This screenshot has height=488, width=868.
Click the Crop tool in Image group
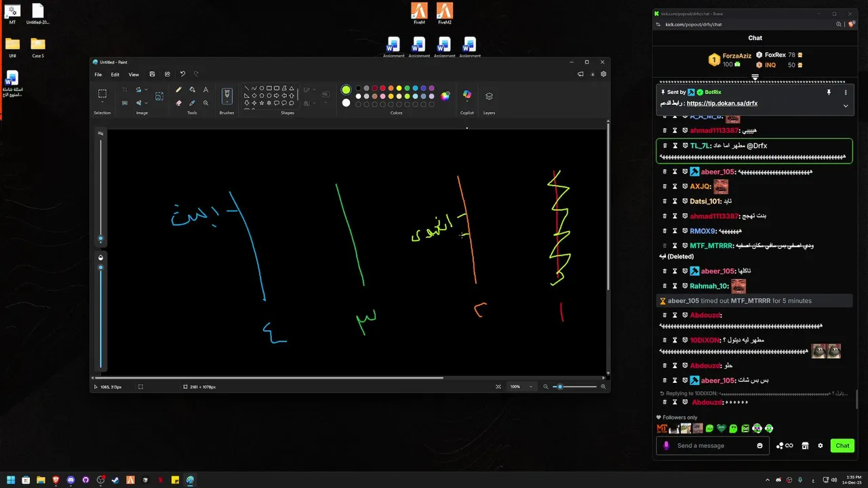pyautogui.click(x=125, y=89)
